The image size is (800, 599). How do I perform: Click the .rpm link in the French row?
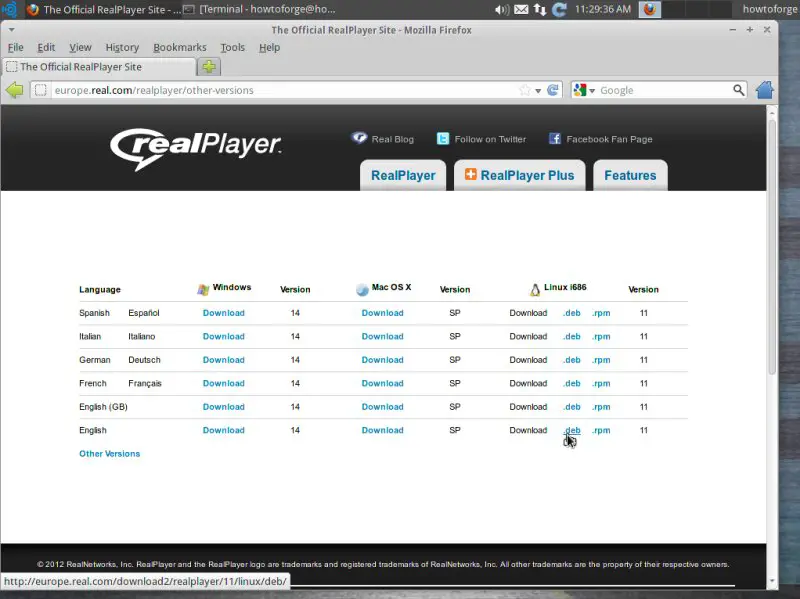click(601, 383)
